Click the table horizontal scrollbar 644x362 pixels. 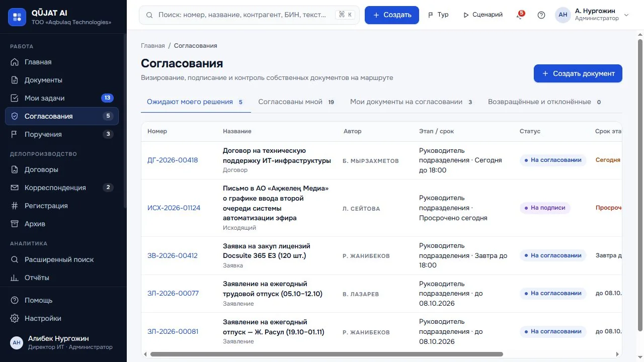click(327, 354)
